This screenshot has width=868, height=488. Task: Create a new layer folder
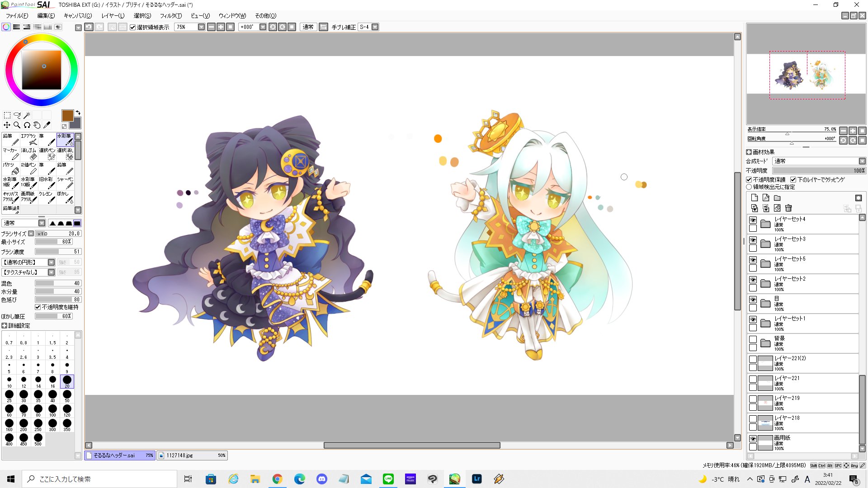[x=777, y=198]
